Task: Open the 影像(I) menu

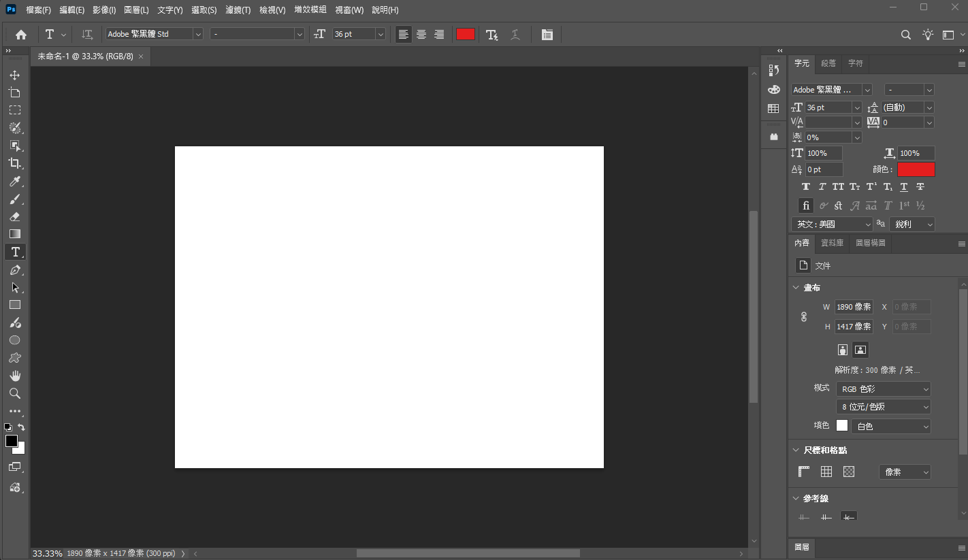Action: pyautogui.click(x=104, y=10)
